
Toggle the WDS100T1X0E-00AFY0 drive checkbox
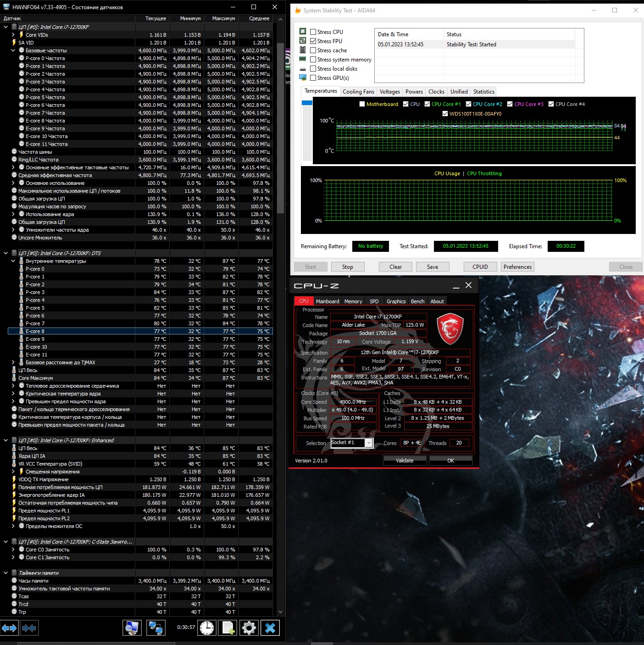pos(445,114)
